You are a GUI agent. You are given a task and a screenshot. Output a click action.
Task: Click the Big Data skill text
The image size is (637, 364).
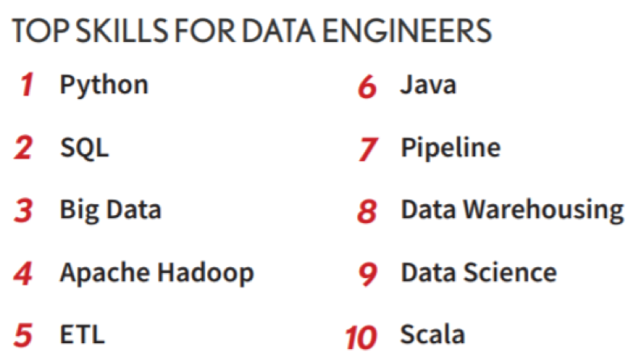[111, 210]
